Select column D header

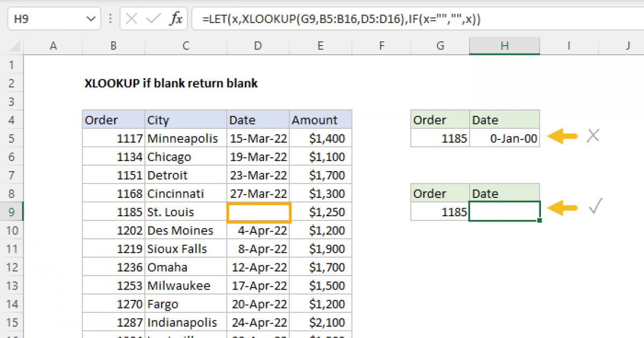258,46
